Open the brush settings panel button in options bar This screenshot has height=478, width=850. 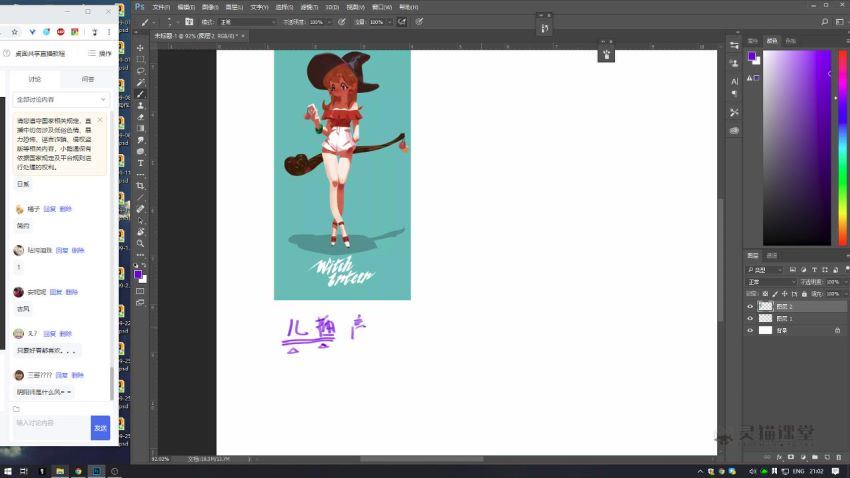189,22
